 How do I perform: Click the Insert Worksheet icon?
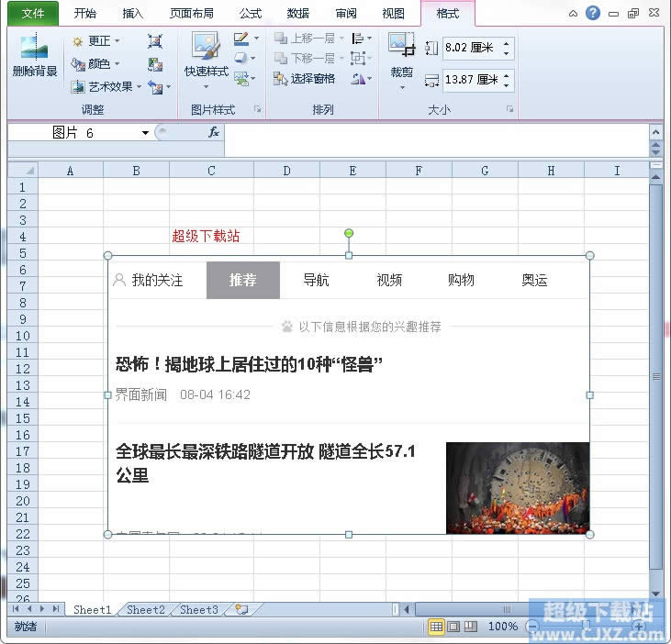[242, 609]
